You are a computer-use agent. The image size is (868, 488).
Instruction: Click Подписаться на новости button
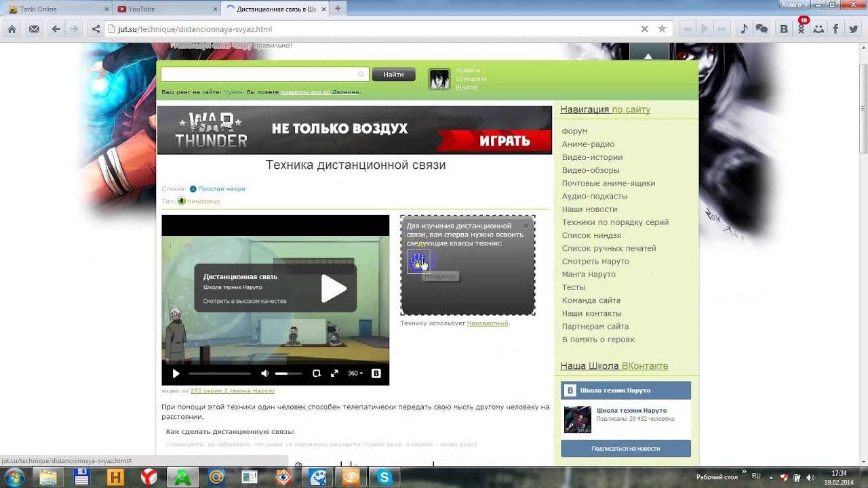coord(626,449)
